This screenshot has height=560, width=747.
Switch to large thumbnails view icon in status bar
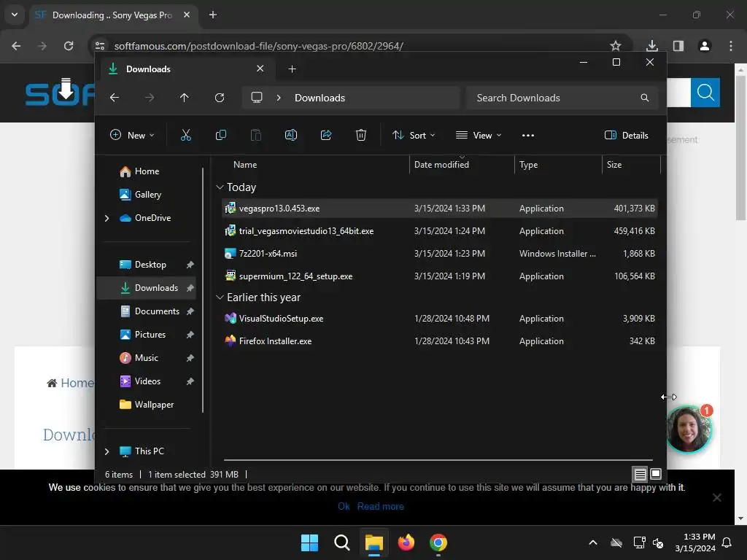(x=656, y=474)
